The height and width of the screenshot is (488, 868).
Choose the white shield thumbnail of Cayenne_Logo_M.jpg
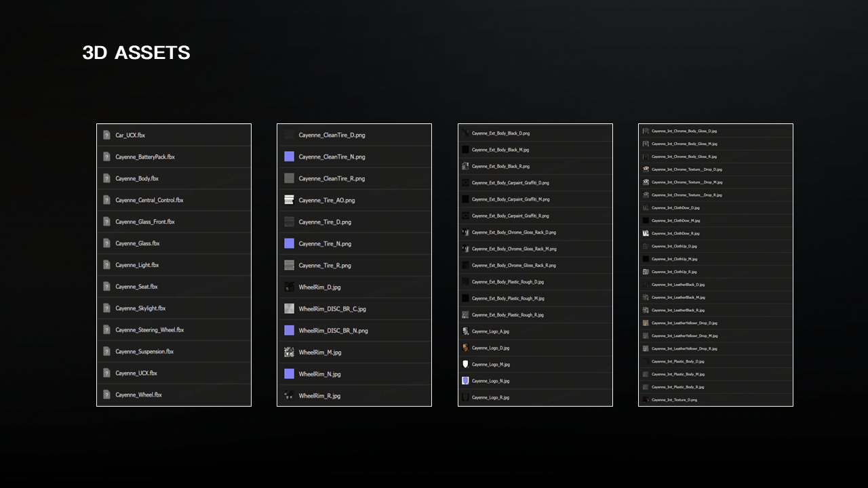click(465, 364)
